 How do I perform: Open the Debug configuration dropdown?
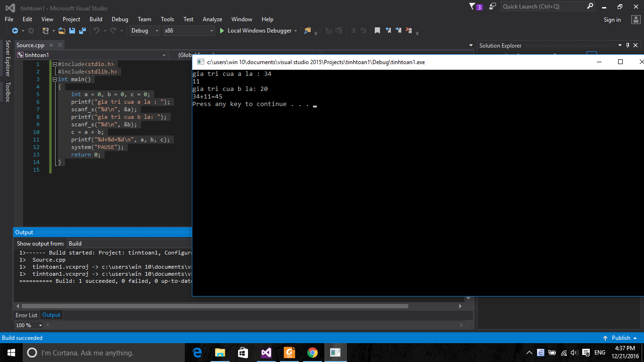tap(145, 31)
